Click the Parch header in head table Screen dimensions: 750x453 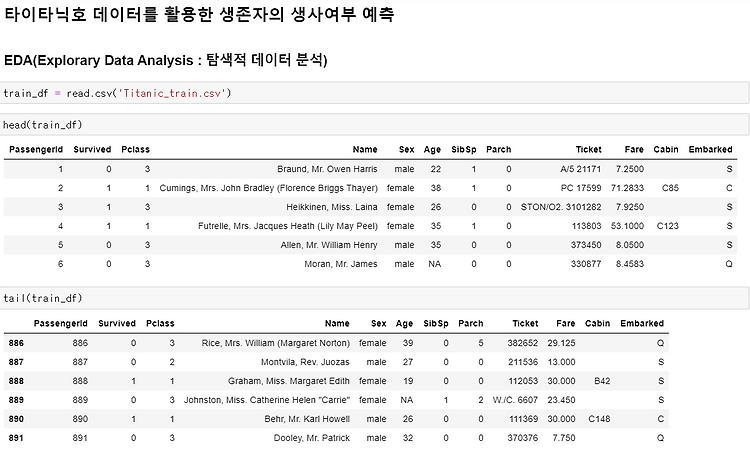coord(498,149)
